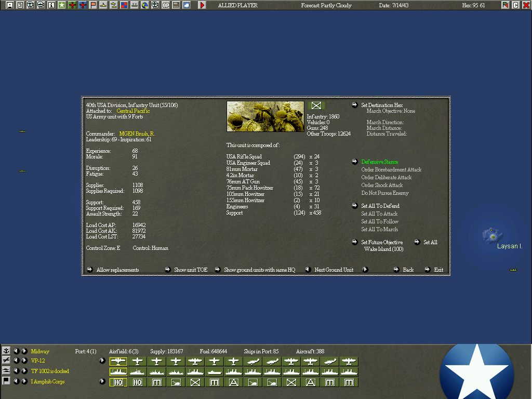532x399 pixels.
Task: Open the info 'i' icon in toolbar
Action: (51, 5)
